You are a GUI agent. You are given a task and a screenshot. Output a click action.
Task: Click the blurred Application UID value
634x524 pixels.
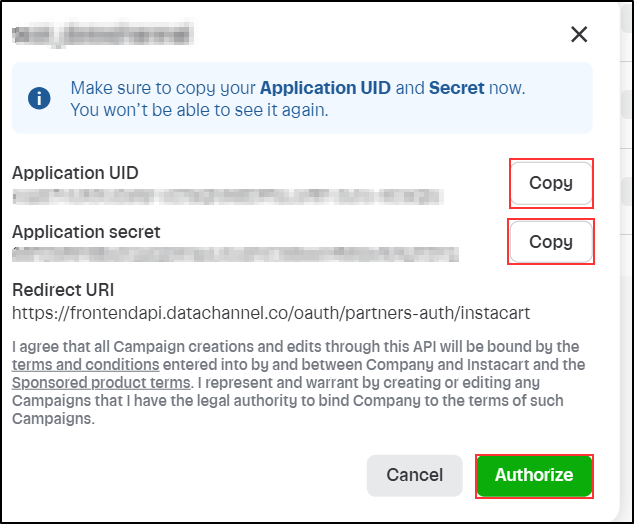228,196
